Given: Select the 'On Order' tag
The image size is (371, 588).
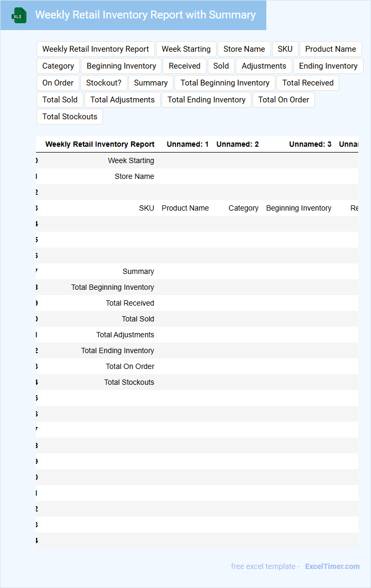Looking at the screenshot, I should 58,83.
